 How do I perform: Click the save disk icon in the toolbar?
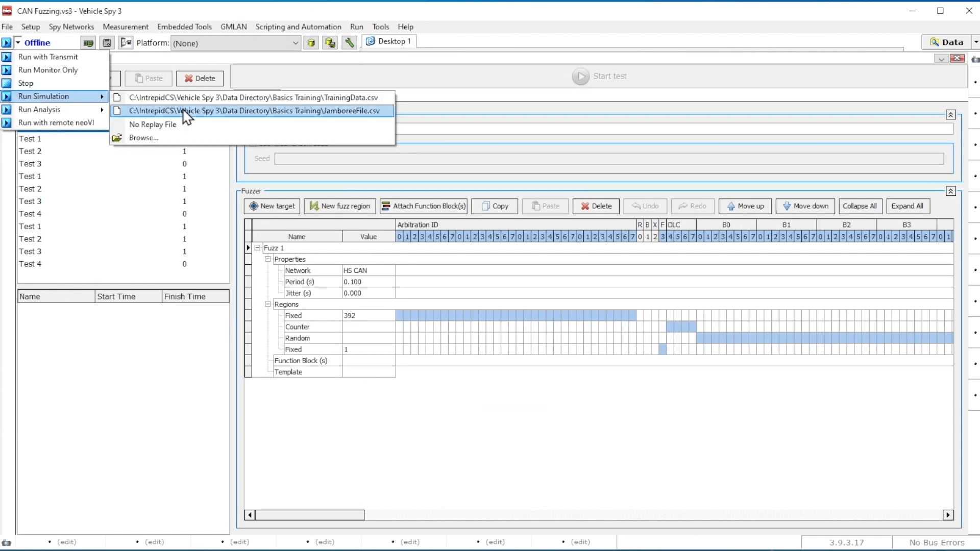(107, 43)
